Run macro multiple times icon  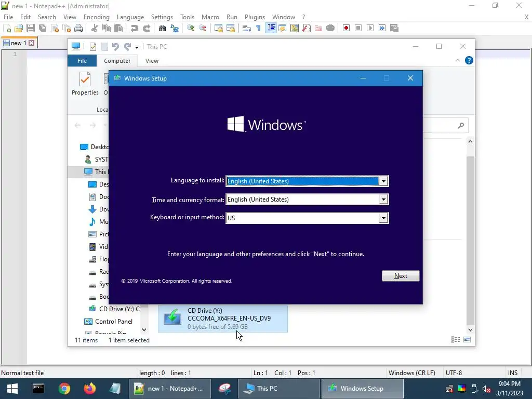pyautogui.click(x=382, y=28)
